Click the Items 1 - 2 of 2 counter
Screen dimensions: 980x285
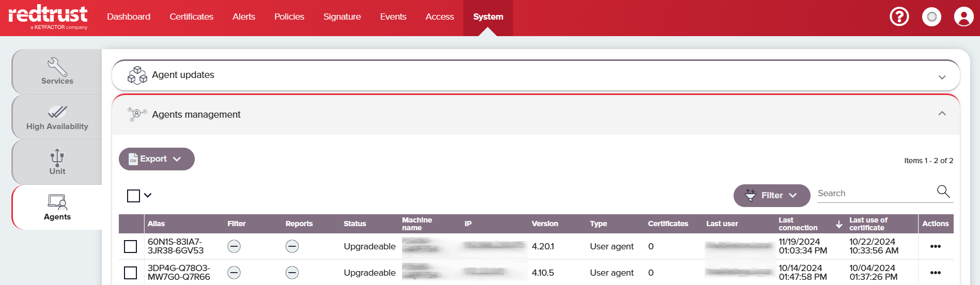(x=928, y=161)
